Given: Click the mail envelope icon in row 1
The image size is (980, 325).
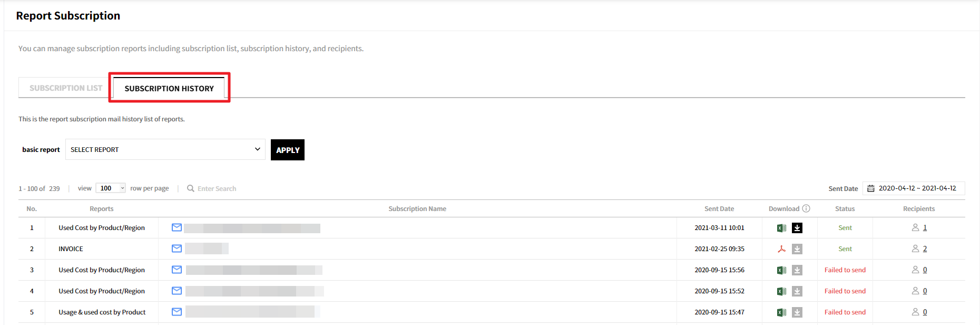Looking at the screenshot, I should (x=177, y=227).
